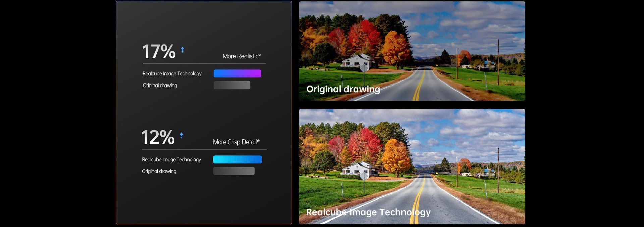The width and height of the screenshot is (644, 227).
Task: Click the blue up arrow beside 12%
Action: [x=181, y=136]
